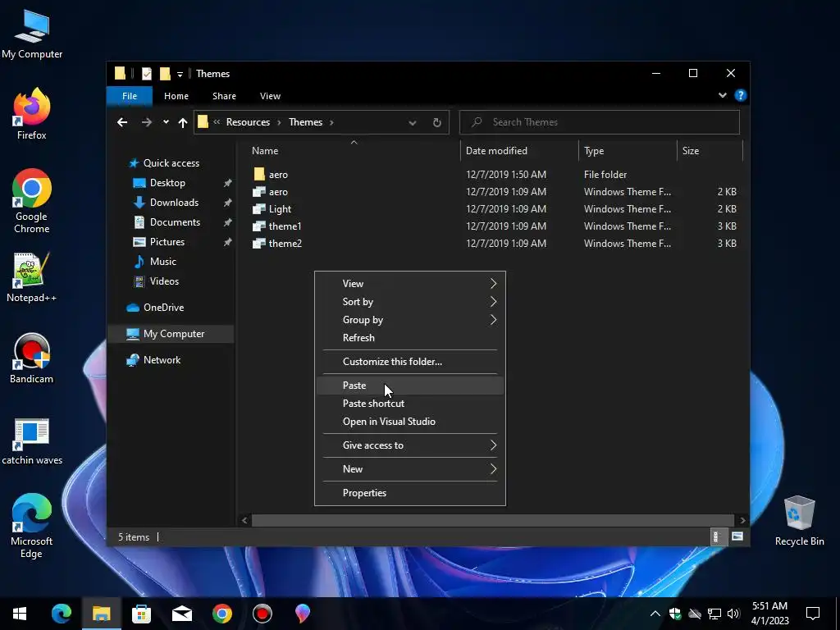Choose Paste in the context menu
This screenshot has height=630, width=840.
(x=410, y=386)
